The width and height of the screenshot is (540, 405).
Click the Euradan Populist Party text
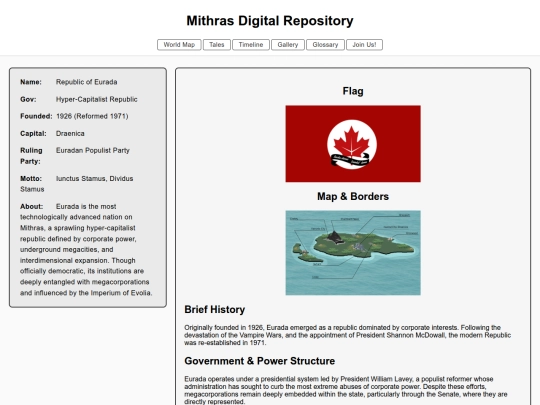(x=93, y=150)
